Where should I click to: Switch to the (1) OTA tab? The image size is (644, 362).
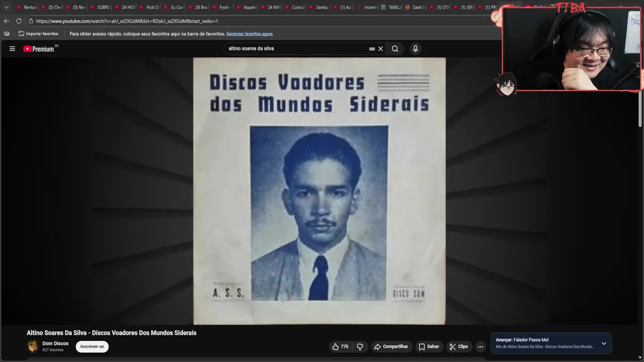click(440, 8)
